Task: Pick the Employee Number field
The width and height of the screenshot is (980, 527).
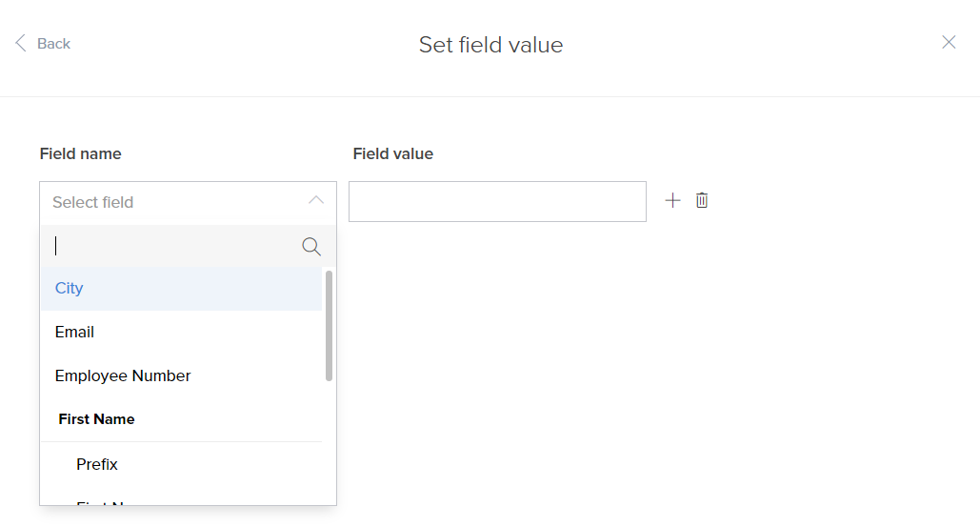Action: click(123, 376)
